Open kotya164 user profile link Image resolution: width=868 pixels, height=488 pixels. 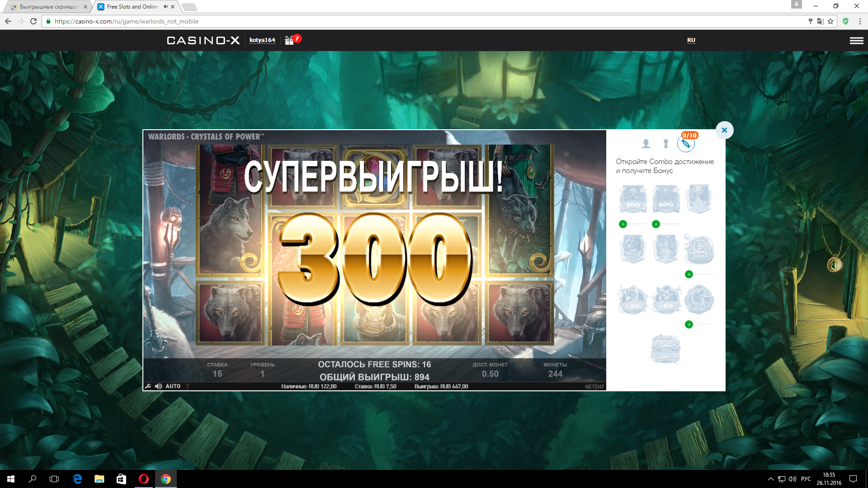coord(262,40)
